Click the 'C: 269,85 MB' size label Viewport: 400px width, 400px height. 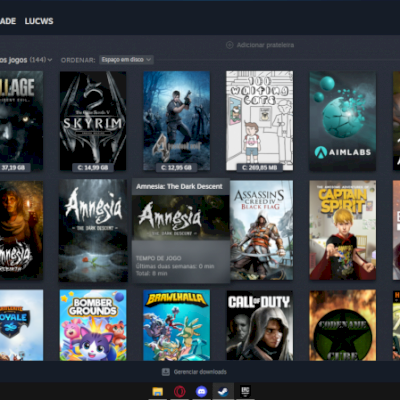260,167
